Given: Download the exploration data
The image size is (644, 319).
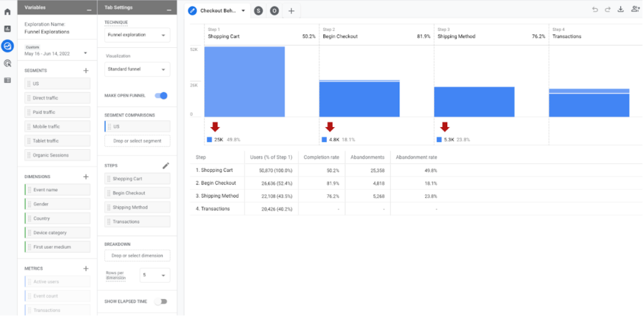Looking at the screenshot, I should (621, 9).
